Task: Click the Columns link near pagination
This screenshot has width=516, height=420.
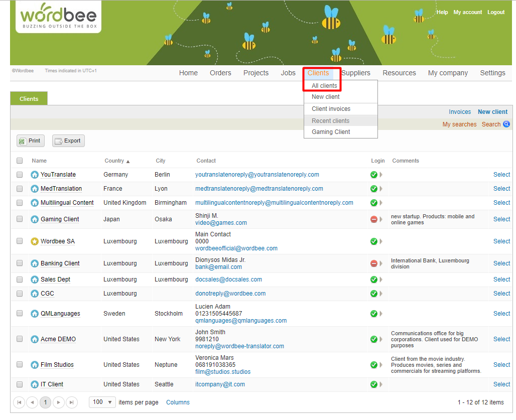Action: point(178,402)
